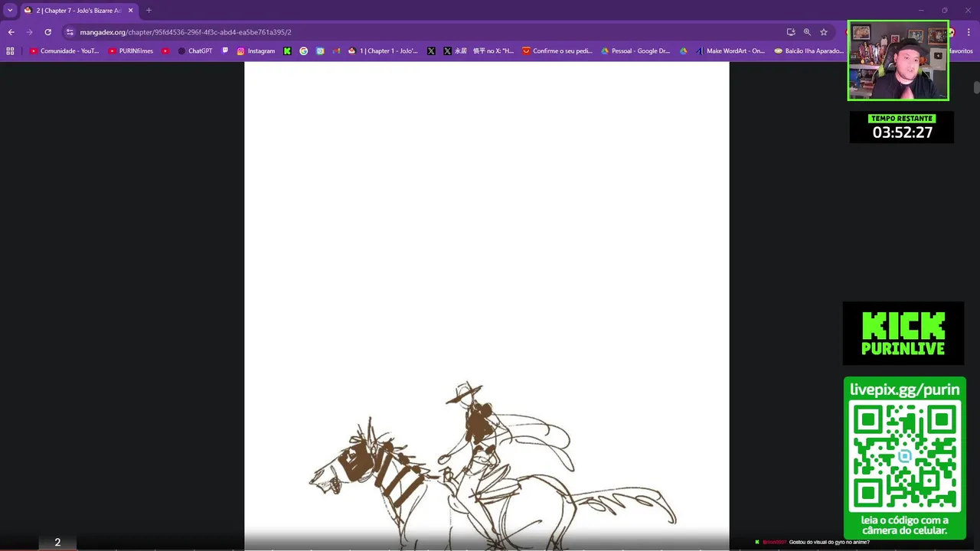Click the unlabeled YouTube icon bookmark
The height and width of the screenshot is (551, 980).
[165, 51]
